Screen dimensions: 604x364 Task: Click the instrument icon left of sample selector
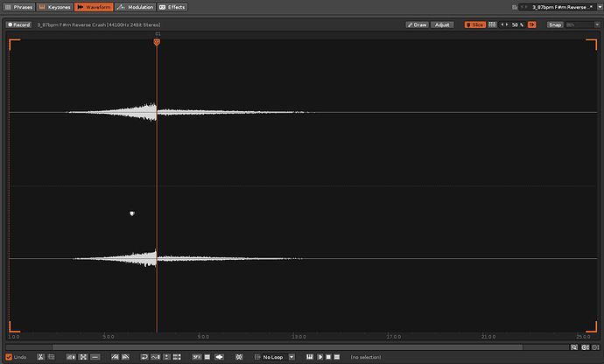point(515,7)
